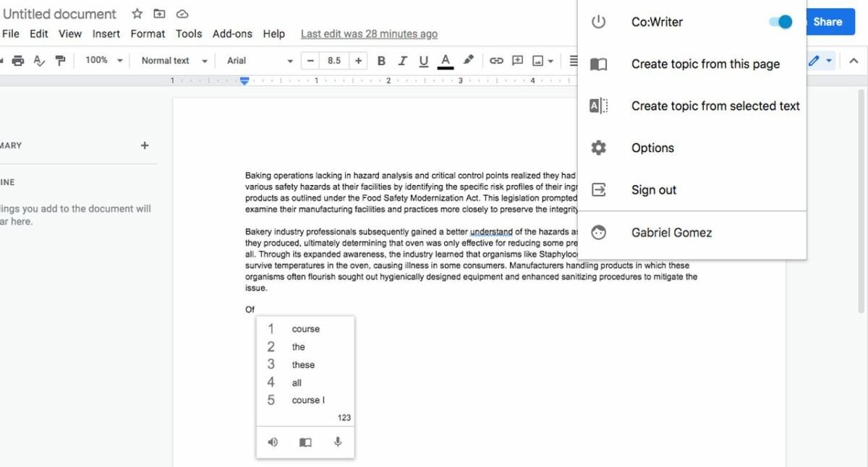Select the paint format tool
Screen dimensions: 868x467
(x=61, y=61)
